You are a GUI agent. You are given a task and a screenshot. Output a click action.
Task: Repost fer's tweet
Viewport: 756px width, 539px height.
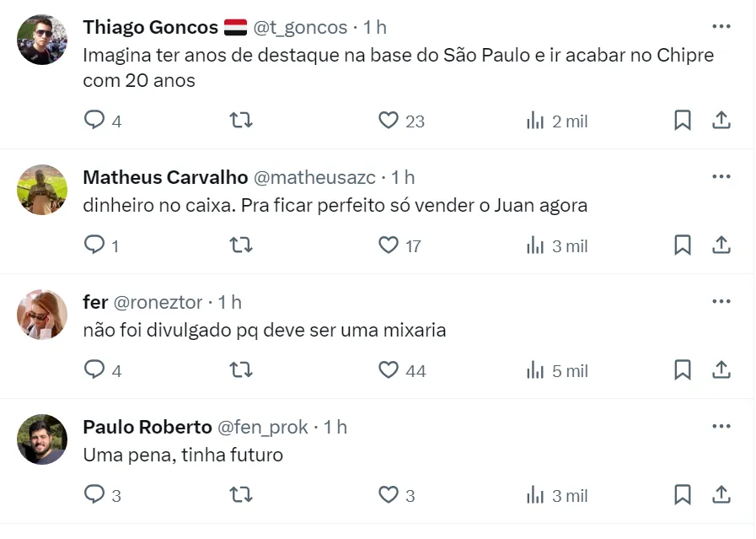241,370
